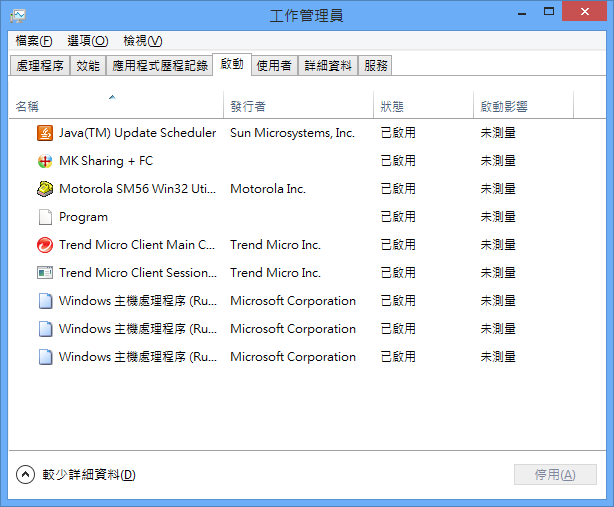
Task: Click the Trend Micro Client Session icon
Action: pyautogui.click(x=45, y=272)
